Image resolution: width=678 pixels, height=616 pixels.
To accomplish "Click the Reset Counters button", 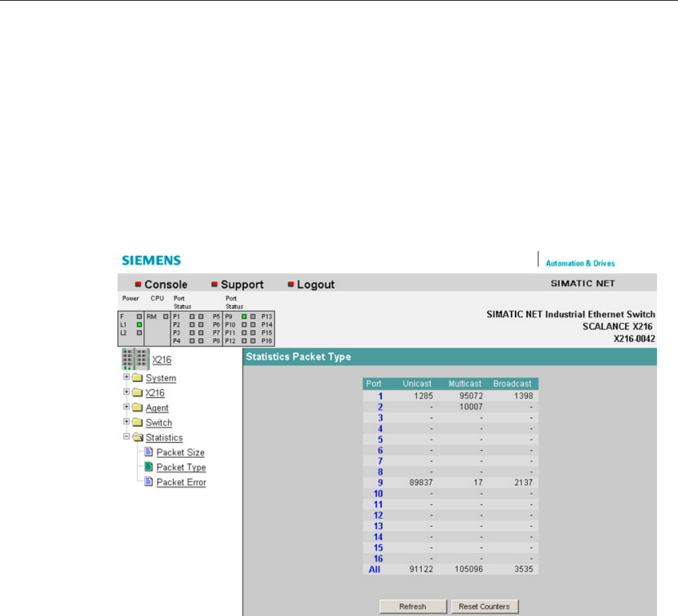I will click(484, 606).
